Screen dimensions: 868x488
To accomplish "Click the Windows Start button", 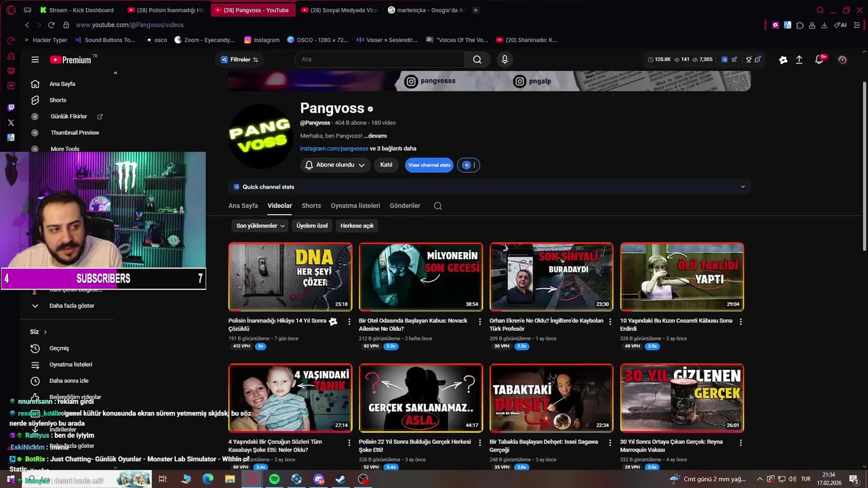I will click(x=11, y=479).
